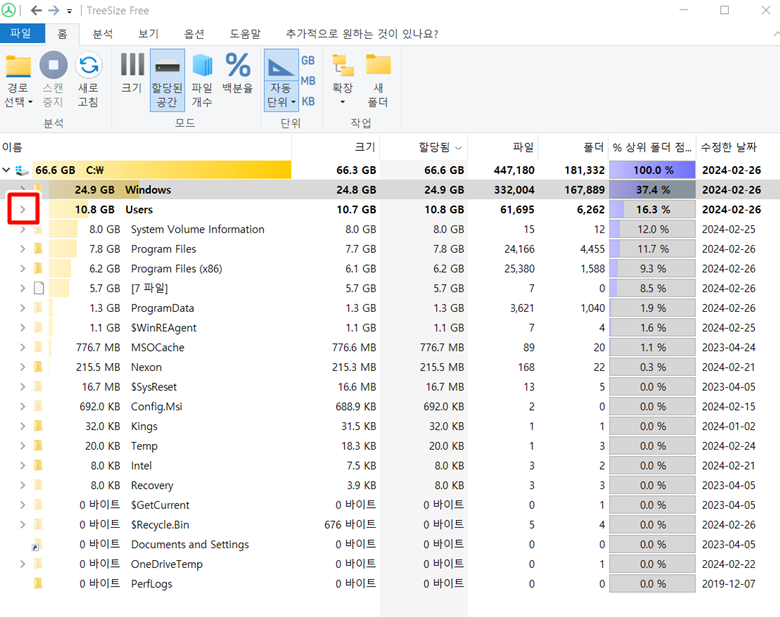This screenshot has height=617, width=780.
Task: Expand the System Volume Information folder
Action: click(x=22, y=229)
